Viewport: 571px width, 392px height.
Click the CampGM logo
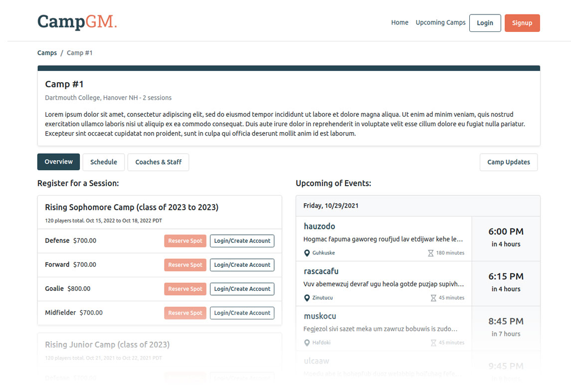(77, 22)
